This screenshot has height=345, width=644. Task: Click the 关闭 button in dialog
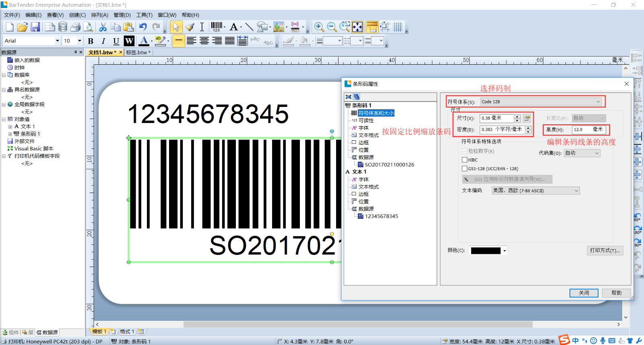(x=584, y=293)
